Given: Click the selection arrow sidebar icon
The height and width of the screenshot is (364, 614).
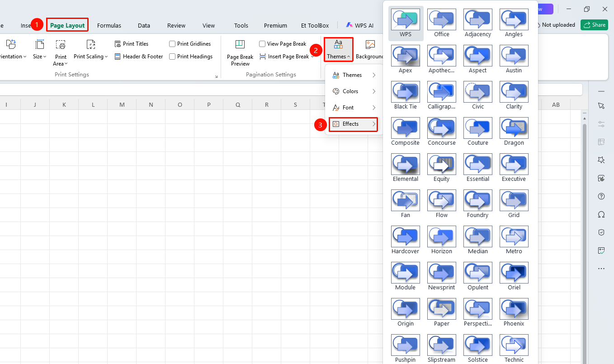Looking at the screenshot, I should click(601, 105).
